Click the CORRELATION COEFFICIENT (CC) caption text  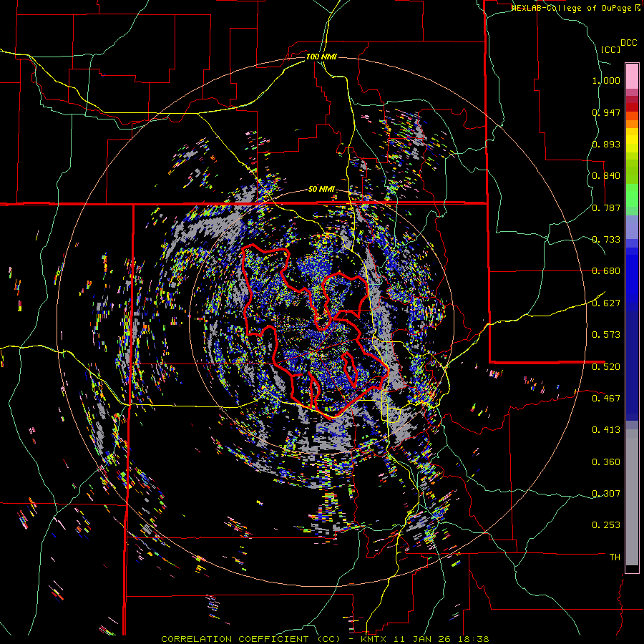[251, 639]
